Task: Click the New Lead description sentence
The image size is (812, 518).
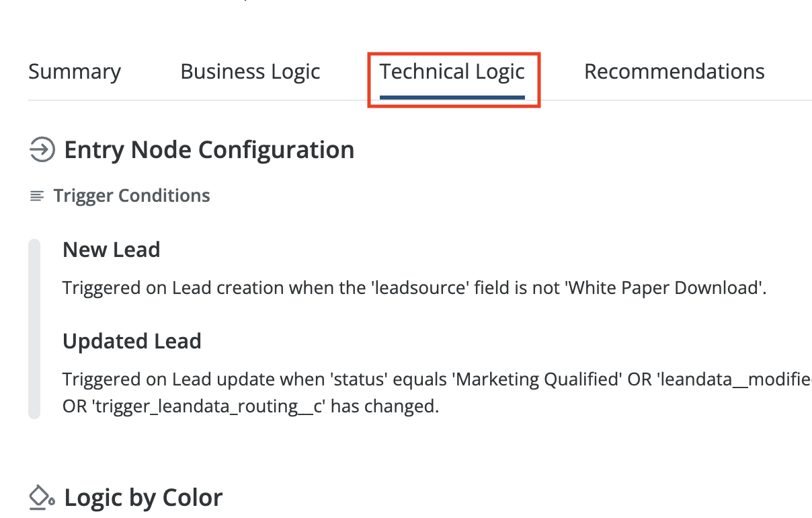Action: [x=414, y=288]
